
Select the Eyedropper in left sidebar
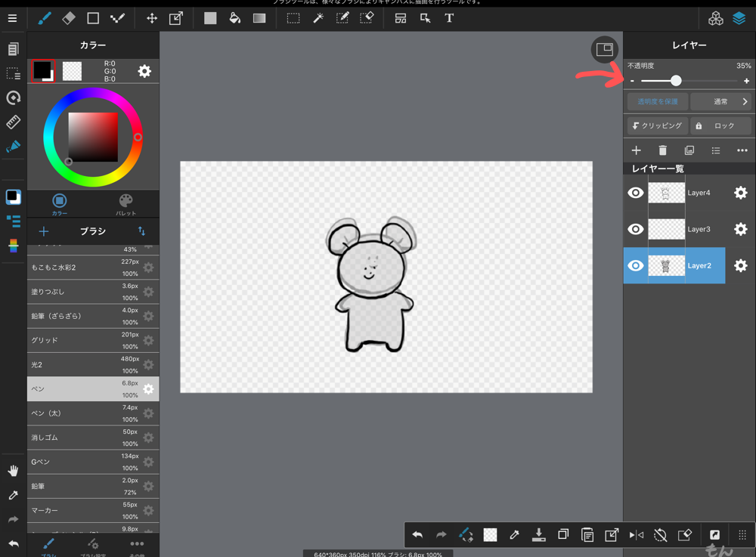(x=13, y=495)
